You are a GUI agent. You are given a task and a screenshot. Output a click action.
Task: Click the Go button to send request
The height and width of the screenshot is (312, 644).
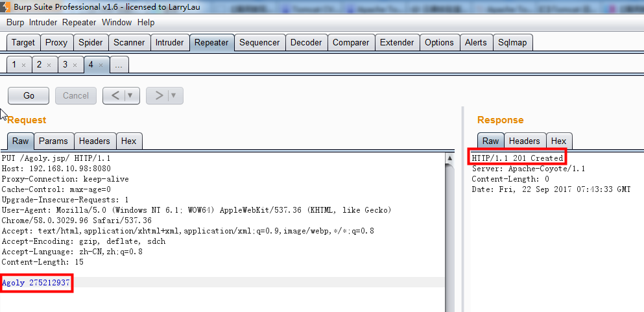click(x=29, y=95)
